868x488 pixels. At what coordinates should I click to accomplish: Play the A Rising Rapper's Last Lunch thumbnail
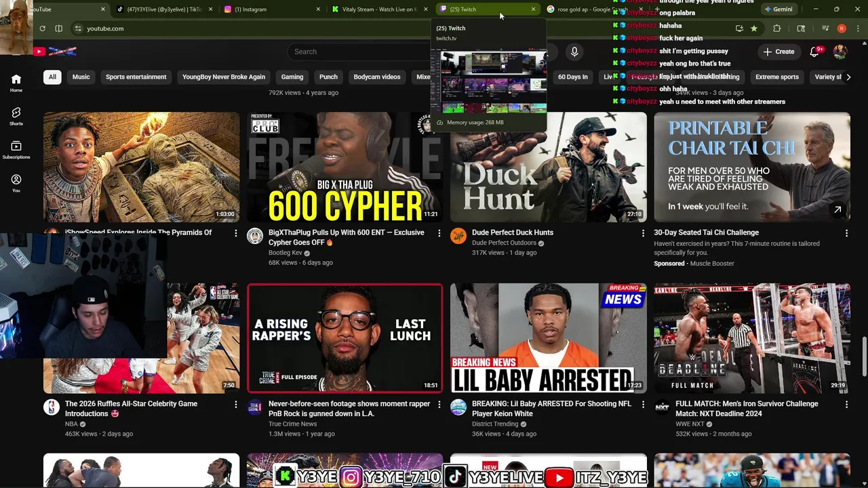tap(344, 338)
